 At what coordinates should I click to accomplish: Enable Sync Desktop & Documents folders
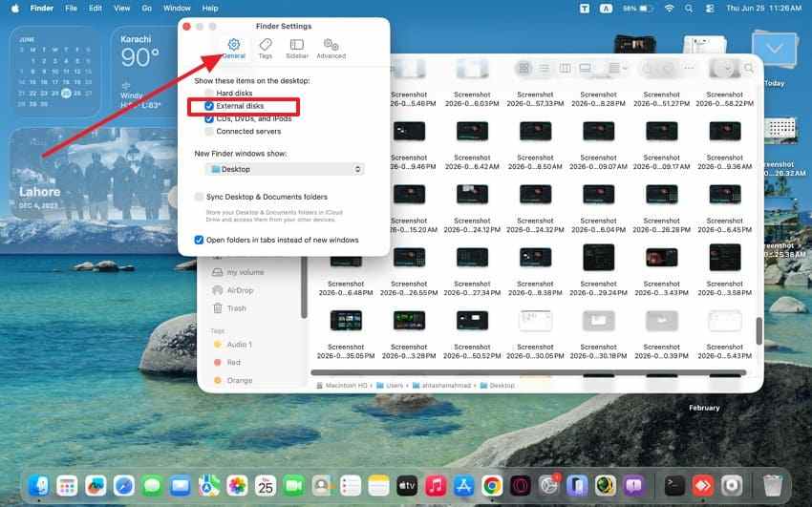(199, 197)
